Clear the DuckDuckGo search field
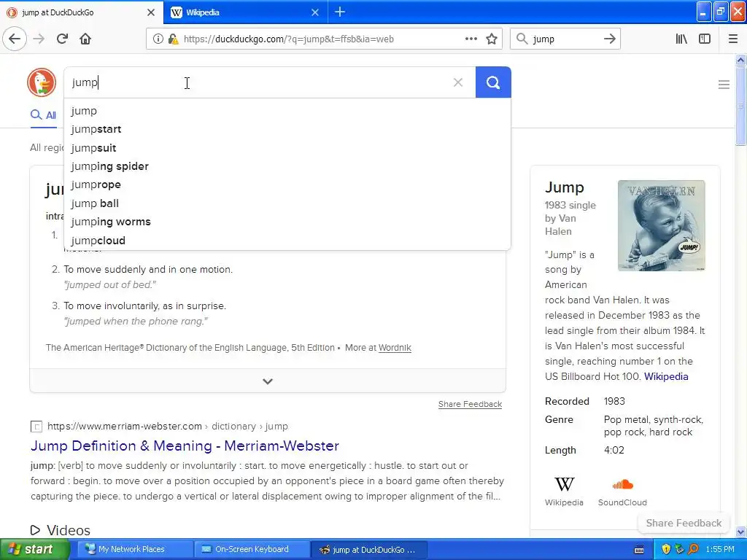 pos(458,82)
